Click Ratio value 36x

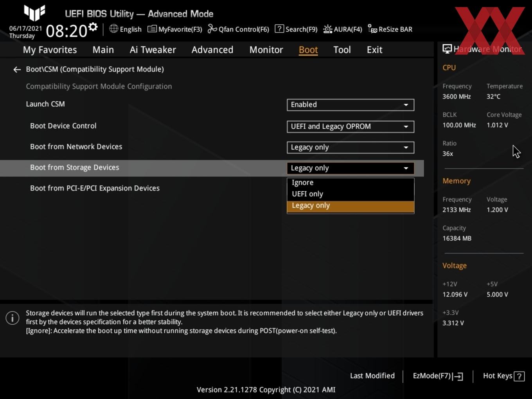(448, 154)
